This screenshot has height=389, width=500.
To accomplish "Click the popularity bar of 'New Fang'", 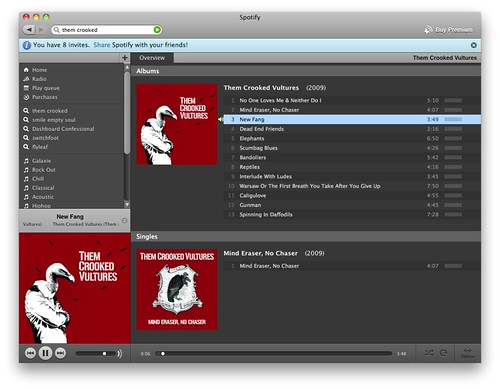I will click(453, 119).
